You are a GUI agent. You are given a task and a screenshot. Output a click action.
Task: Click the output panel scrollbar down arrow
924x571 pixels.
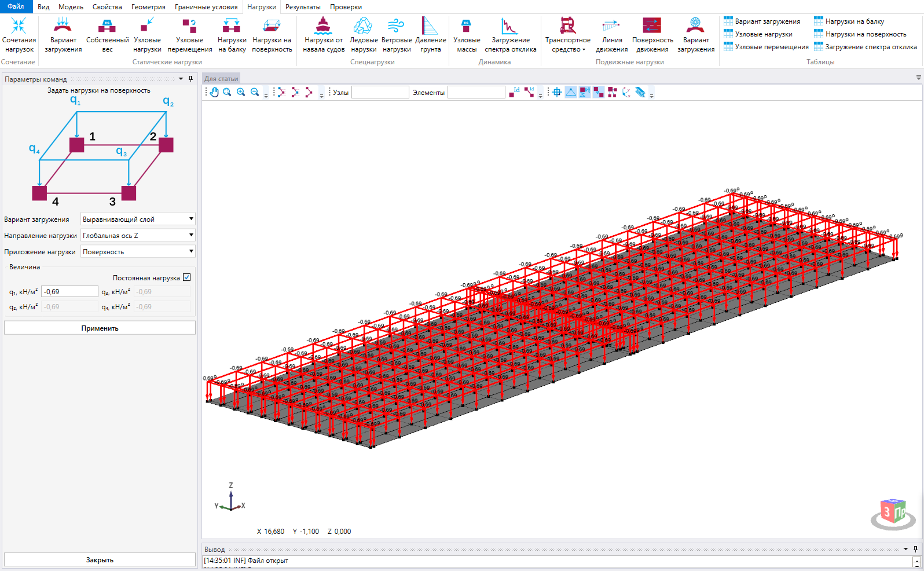click(x=916, y=565)
